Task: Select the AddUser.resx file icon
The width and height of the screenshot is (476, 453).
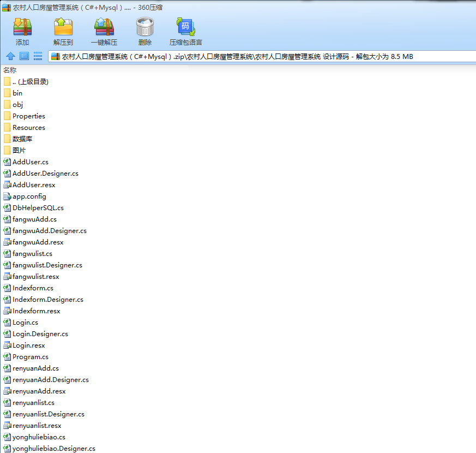Action: point(7,184)
